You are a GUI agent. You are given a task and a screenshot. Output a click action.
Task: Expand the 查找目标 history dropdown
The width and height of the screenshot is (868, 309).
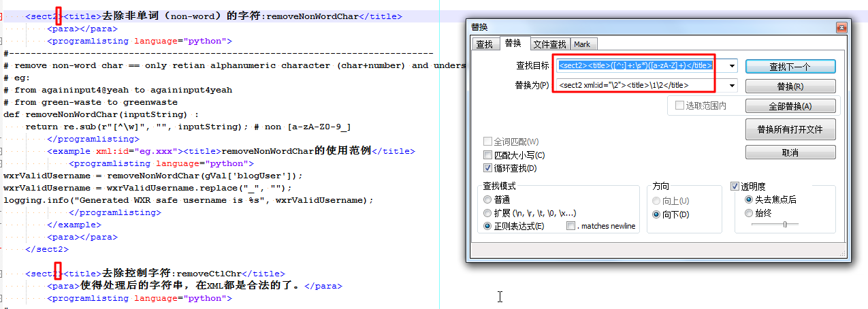click(x=733, y=66)
